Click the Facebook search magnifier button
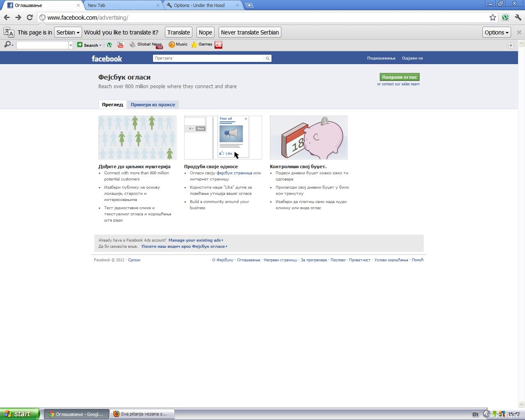The height and width of the screenshot is (420, 525). [x=267, y=58]
